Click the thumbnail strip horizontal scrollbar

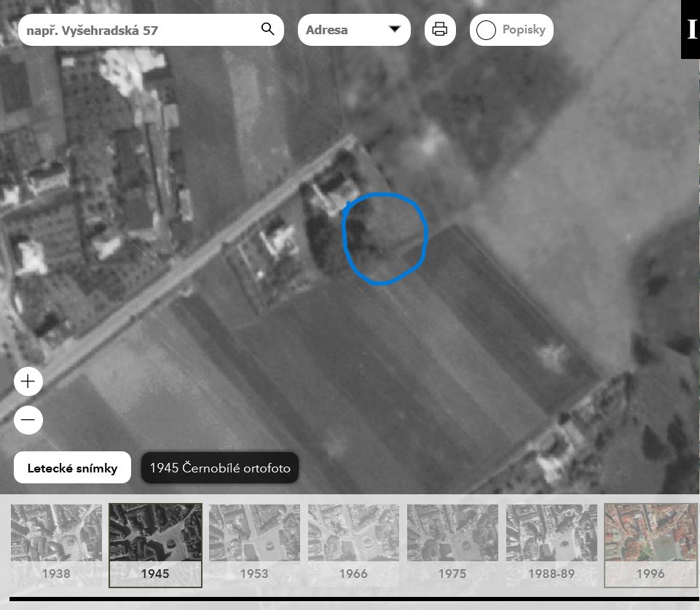[350, 600]
